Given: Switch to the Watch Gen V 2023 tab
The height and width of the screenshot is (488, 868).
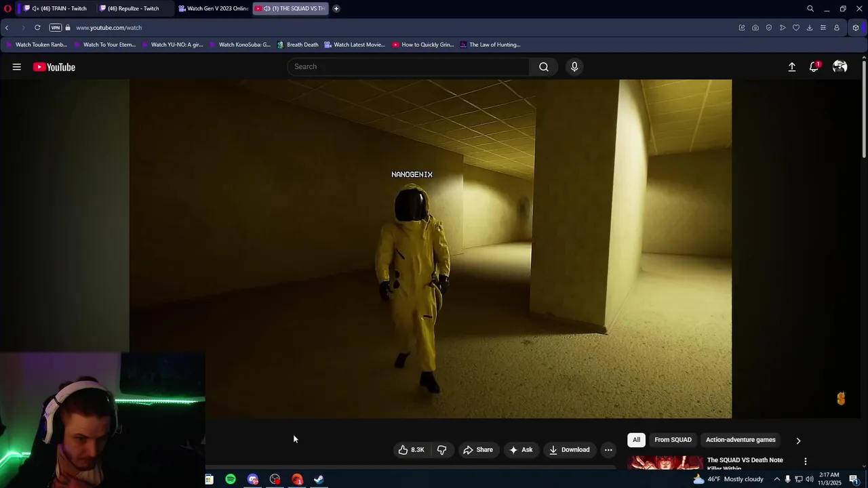Looking at the screenshot, I should click(213, 8).
